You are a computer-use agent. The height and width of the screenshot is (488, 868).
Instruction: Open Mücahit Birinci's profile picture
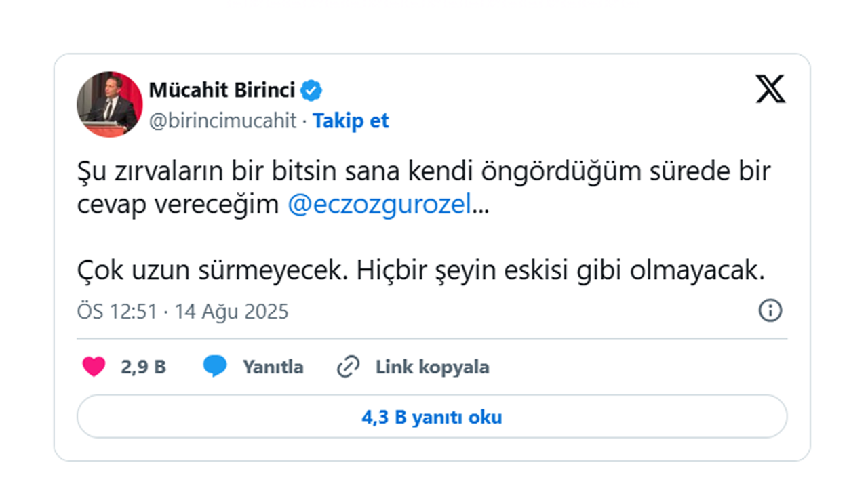(x=109, y=104)
